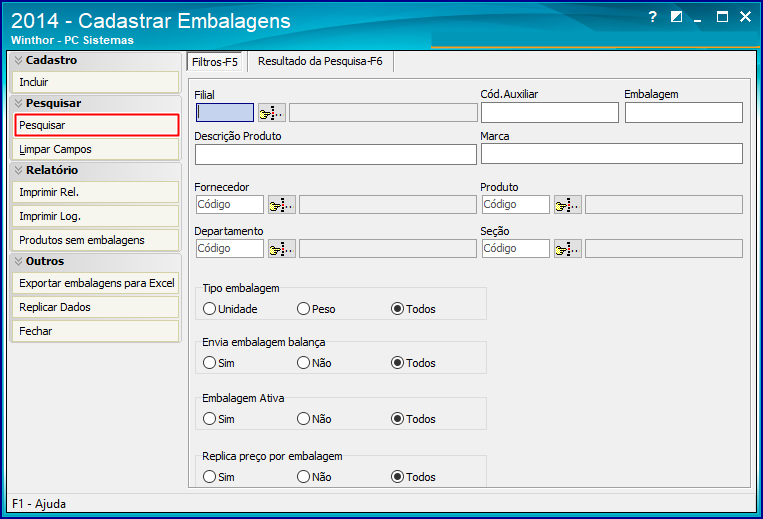Close the Cadastrar Embalagens window
Image resolution: width=763 pixels, height=519 pixels.
tap(745, 17)
